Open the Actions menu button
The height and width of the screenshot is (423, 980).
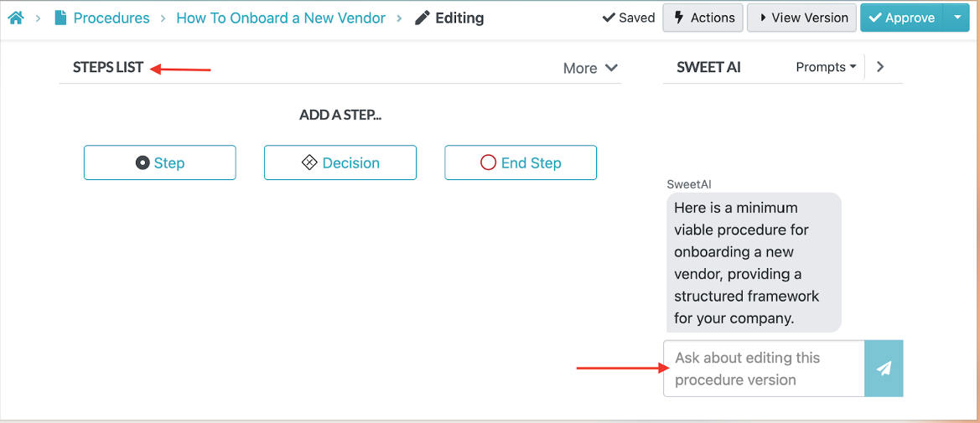click(703, 18)
